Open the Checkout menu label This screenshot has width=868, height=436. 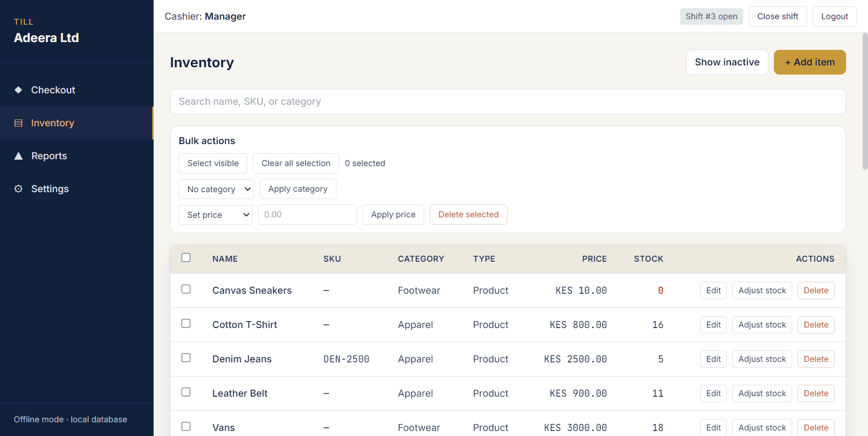(53, 90)
